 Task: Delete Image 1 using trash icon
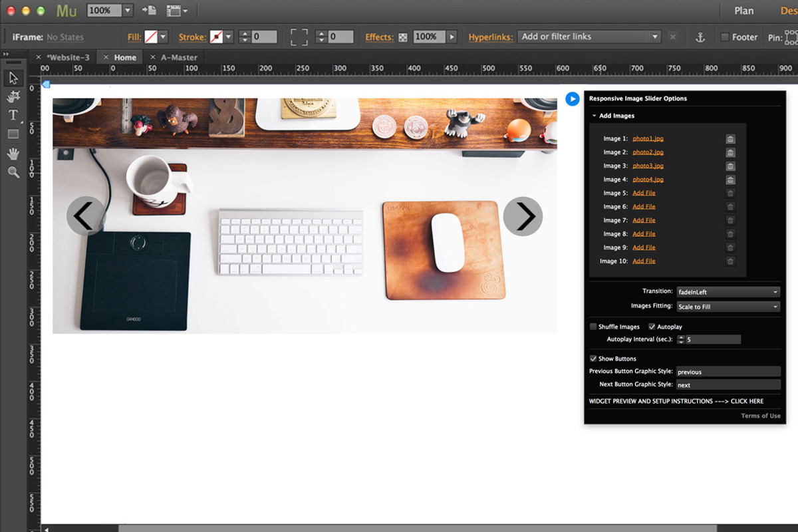[730, 139]
